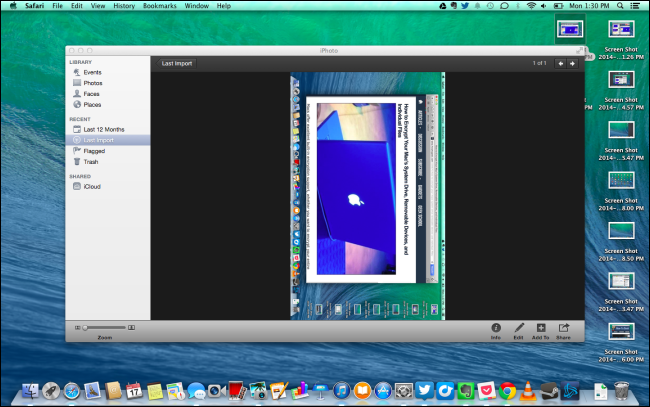Go to the next photo with right arrow
Viewport: 650px width, 407px height.
(572, 63)
